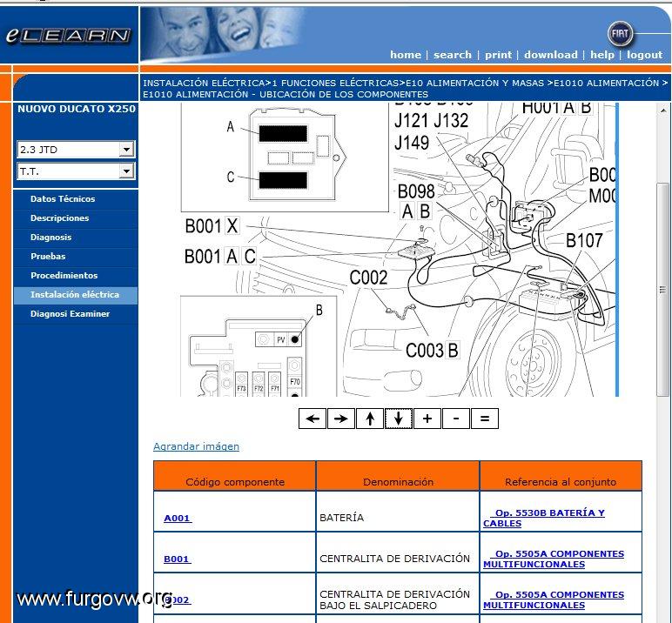Open Datos Técnicos section
This screenshot has height=623, width=672.
63,198
